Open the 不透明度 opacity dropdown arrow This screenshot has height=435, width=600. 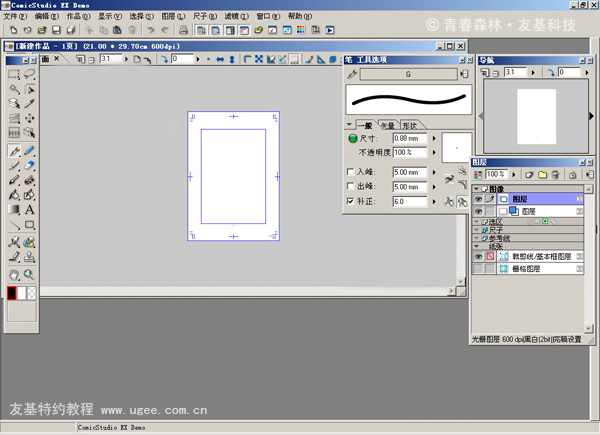pyautogui.click(x=434, y=152)
